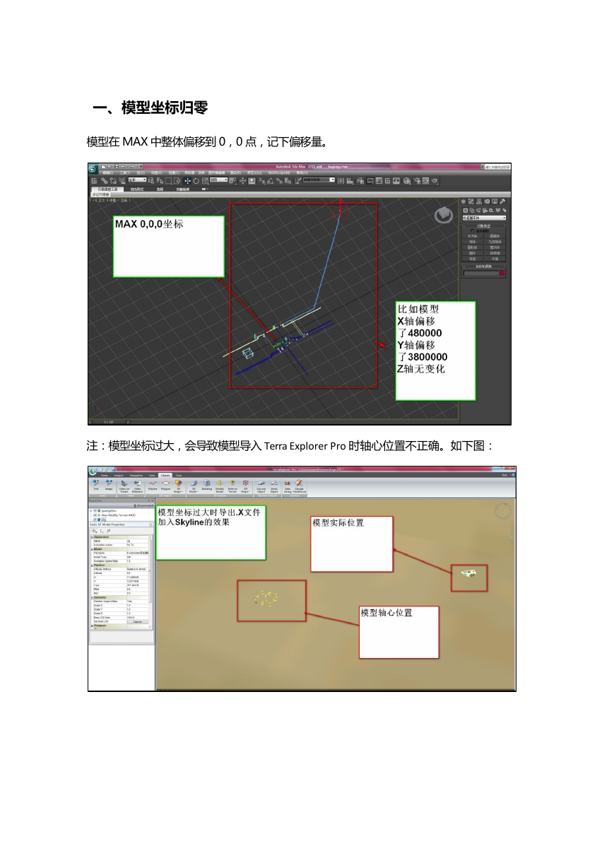
Task: Click the Aerial Object tool
Action: (274, 486)
